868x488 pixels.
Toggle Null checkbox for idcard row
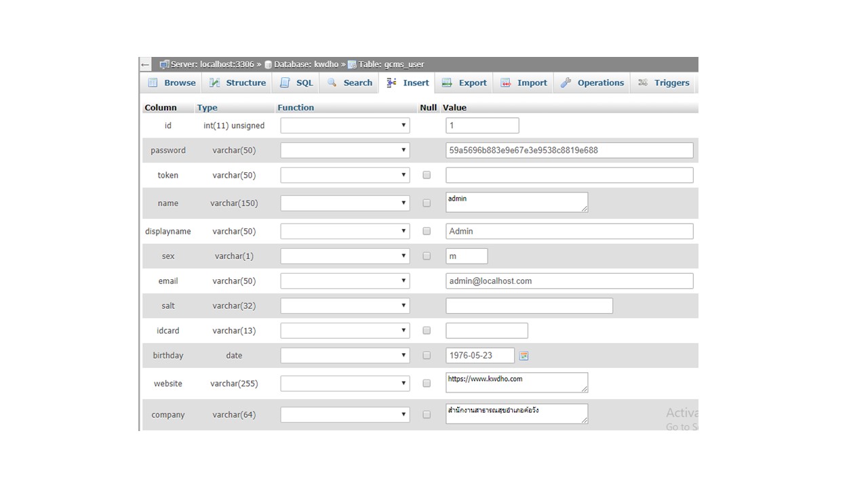click(427, 331)
